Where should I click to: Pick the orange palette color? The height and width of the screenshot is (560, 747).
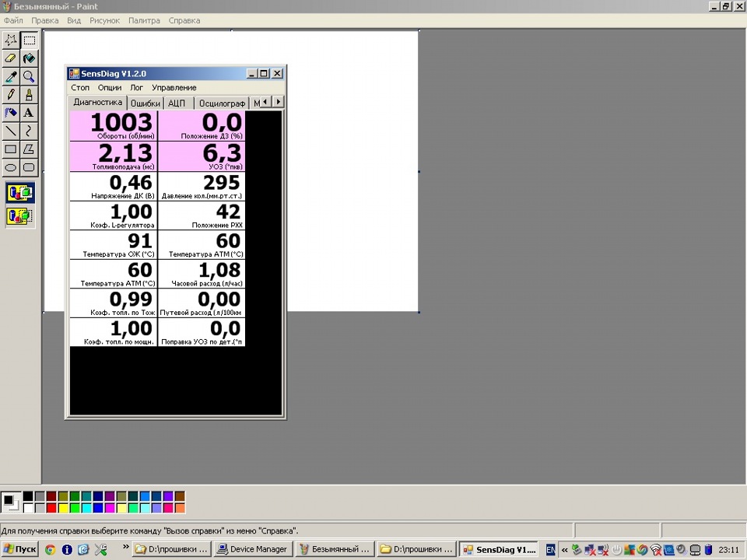pos(180,508)
